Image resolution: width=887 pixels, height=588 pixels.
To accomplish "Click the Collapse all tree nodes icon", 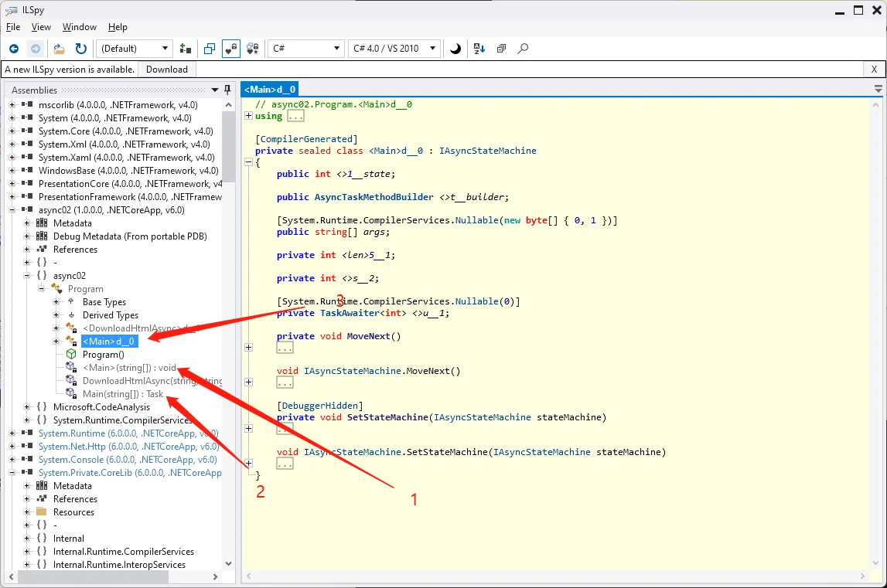I will coord(501,49).
